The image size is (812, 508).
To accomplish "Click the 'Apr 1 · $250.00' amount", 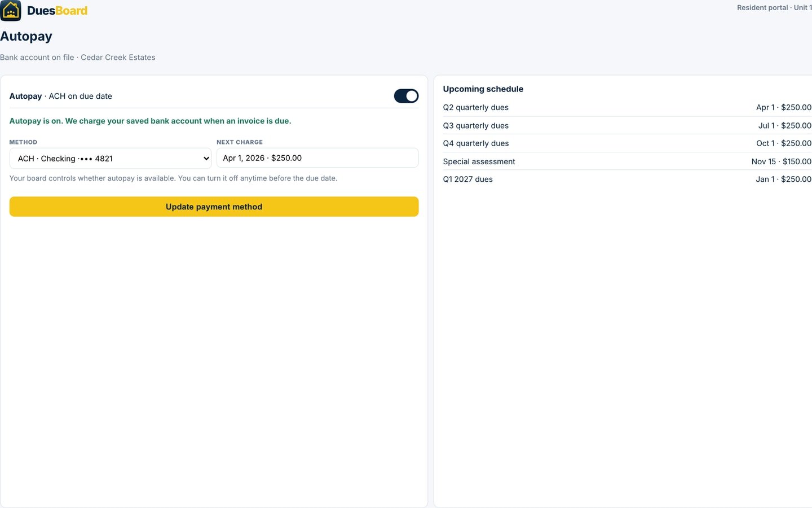I will (x=784, y=107).
